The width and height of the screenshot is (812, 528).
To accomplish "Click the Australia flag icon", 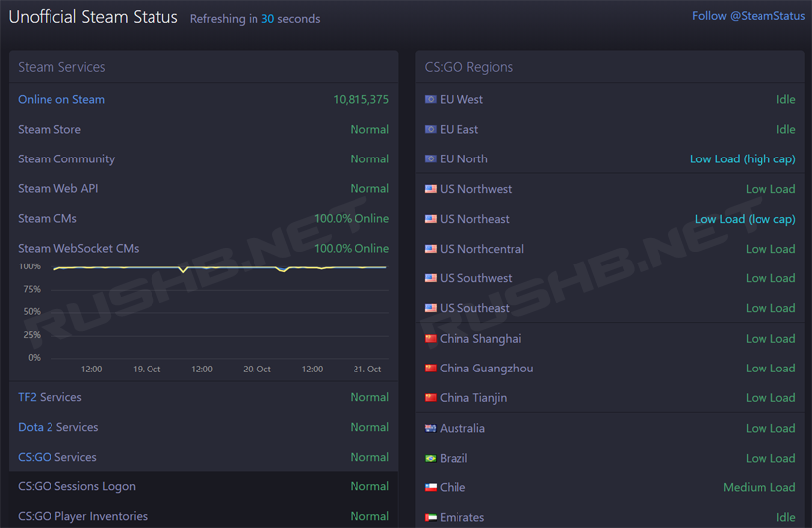I will tap(431, 428).
